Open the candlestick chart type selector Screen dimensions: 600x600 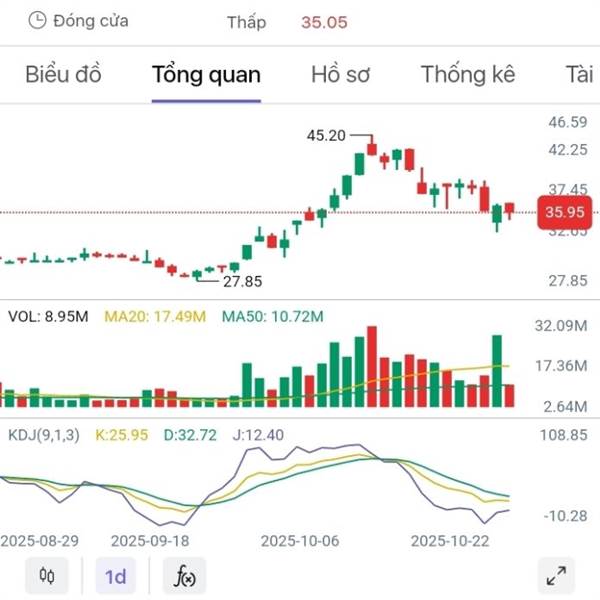[46, 576]
